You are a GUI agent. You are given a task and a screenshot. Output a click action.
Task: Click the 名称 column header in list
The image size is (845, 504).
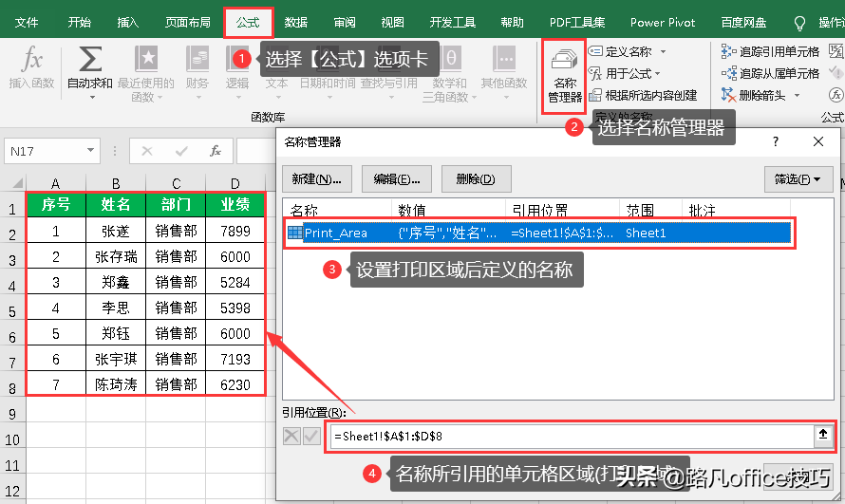[x=337, y=210]
